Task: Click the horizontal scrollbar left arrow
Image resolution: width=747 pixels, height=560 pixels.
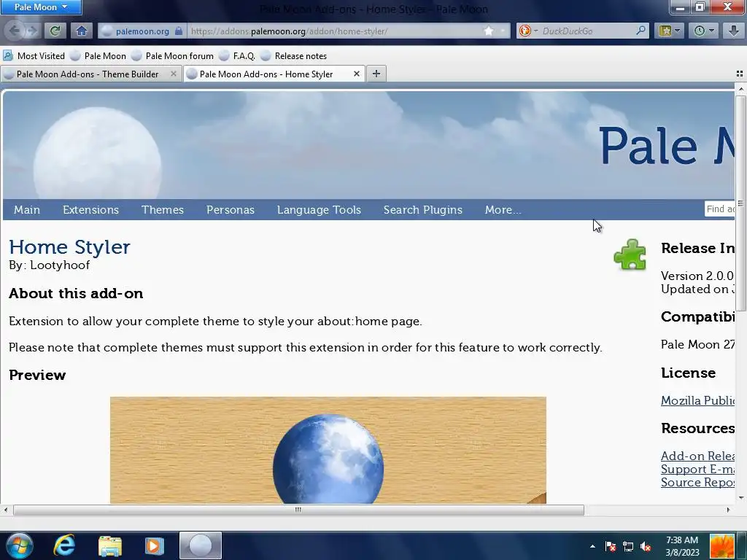Action: point(6,510)
